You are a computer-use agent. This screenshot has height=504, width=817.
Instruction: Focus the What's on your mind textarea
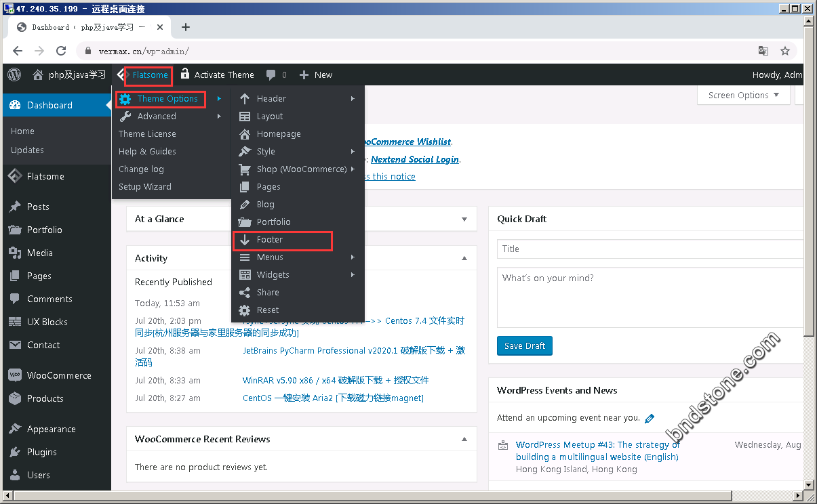pos(651,297)
